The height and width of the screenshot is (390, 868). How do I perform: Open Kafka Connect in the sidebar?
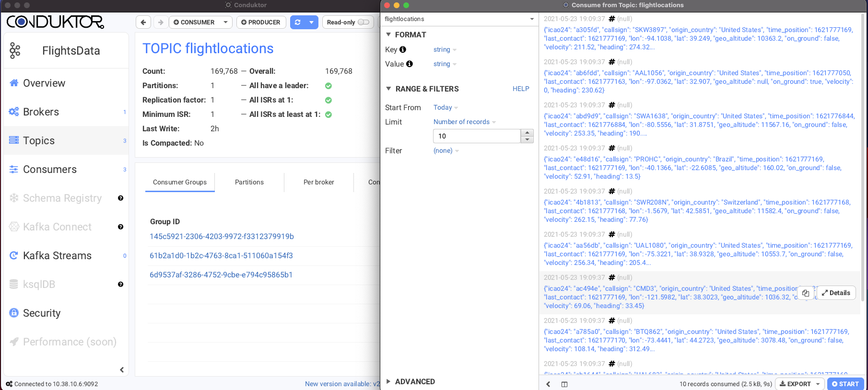click(57, 227)
